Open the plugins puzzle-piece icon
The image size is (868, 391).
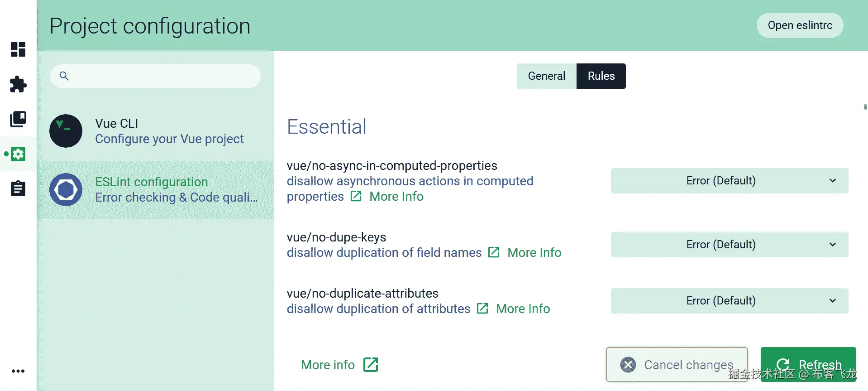click(18, 84)
